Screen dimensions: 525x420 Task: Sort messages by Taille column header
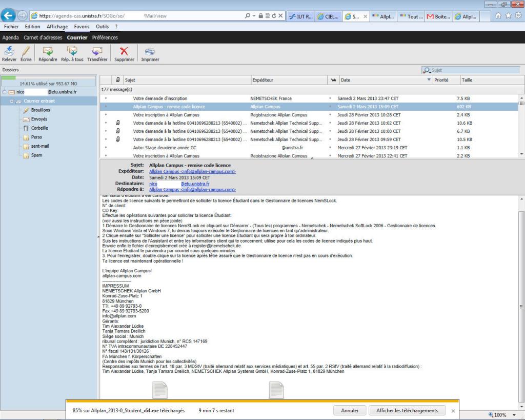(x=492, y=79)
